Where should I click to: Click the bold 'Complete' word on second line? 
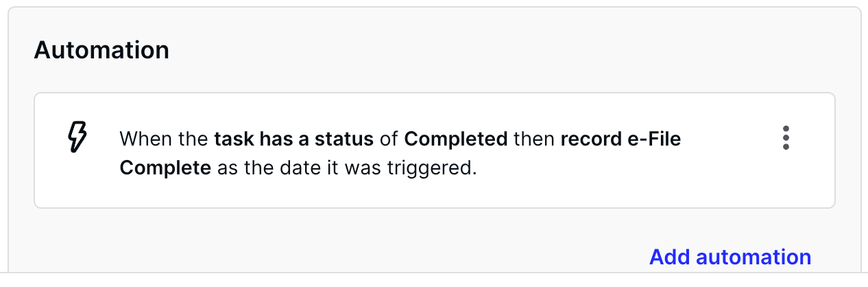(165, 168)
